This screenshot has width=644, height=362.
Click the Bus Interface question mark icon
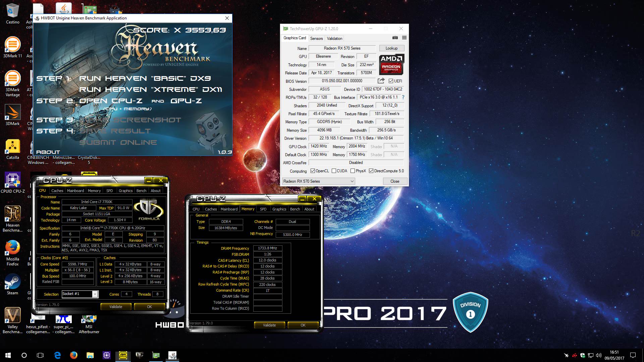click(403, 97)
